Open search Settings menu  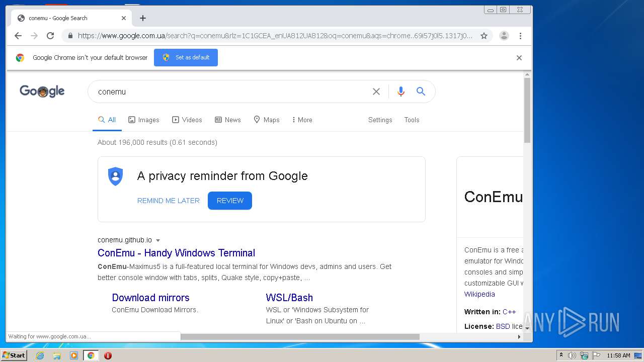click(x=380, y=120)
